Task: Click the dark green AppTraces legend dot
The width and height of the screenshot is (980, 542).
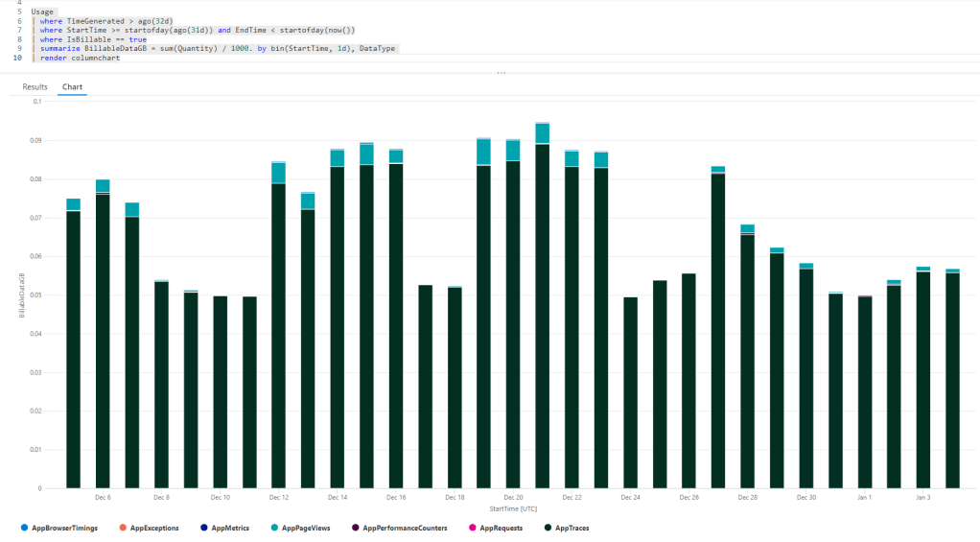Action: 548,528
